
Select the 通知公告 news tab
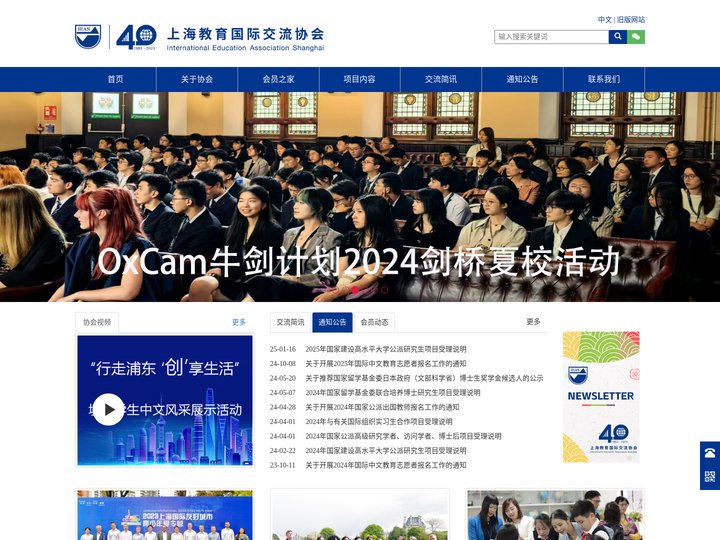pos(332,322)
